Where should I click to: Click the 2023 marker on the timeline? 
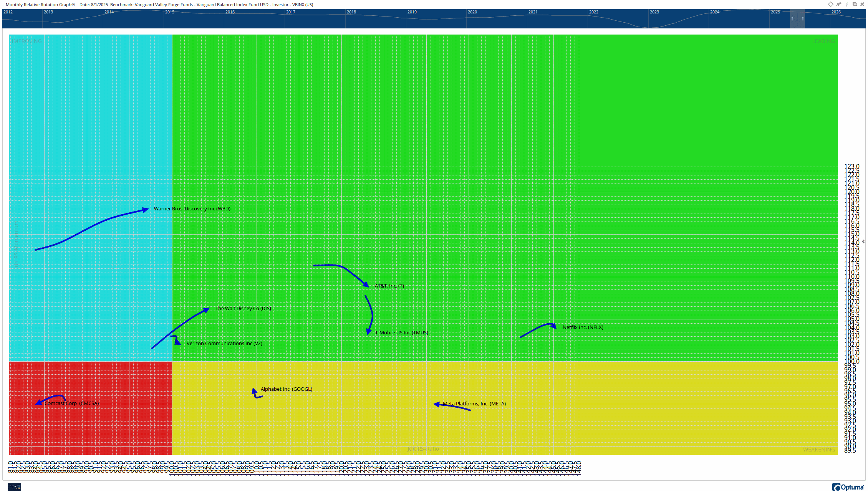click(x=654, y=12)
